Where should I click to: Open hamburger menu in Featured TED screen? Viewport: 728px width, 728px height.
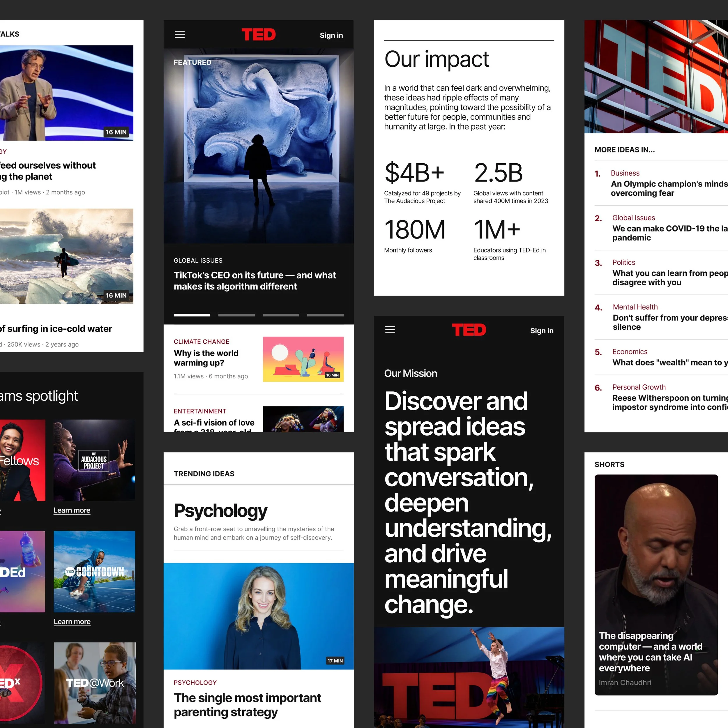(180, 35)
